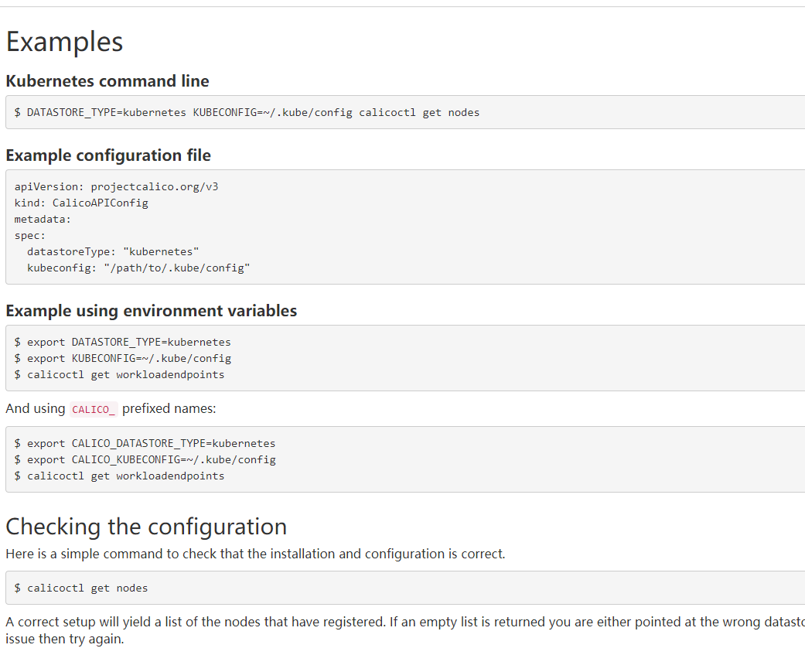The width and height of the screenshot is (805, 672).
Task: Click the kubeconfig: "/path/to/.kube/config" line
Action: 138,268
